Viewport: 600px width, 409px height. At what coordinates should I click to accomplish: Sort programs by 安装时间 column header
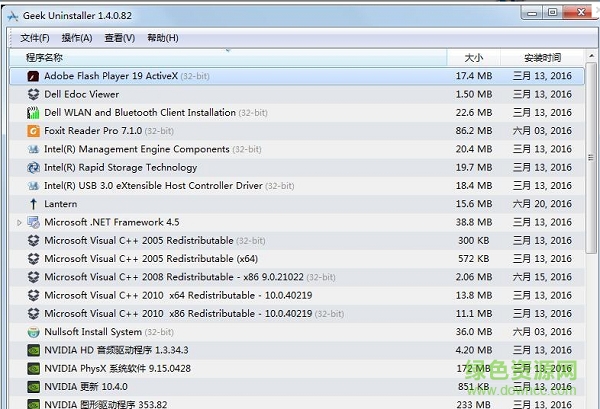tap(542, 57)
